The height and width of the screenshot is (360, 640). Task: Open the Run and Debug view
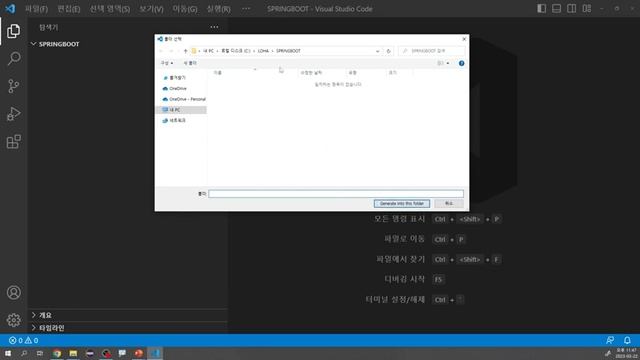click(x=13, y=114)
